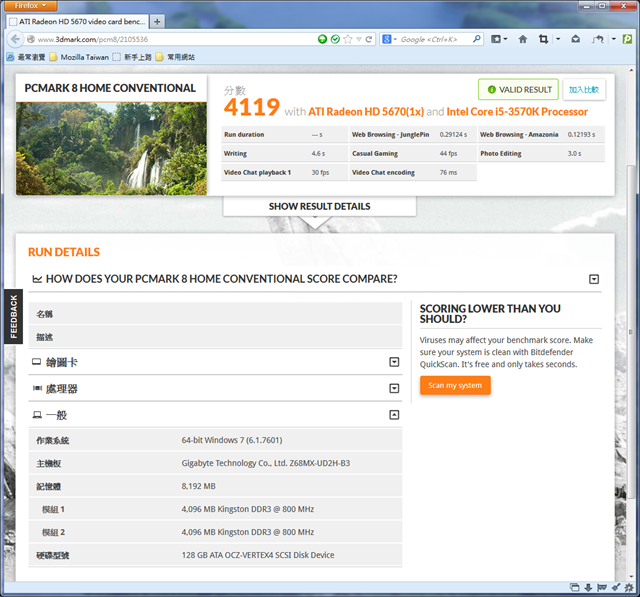Screen dimensions: 640x597
Task: Click the RUN DETAILS heading
Action: 64,252
